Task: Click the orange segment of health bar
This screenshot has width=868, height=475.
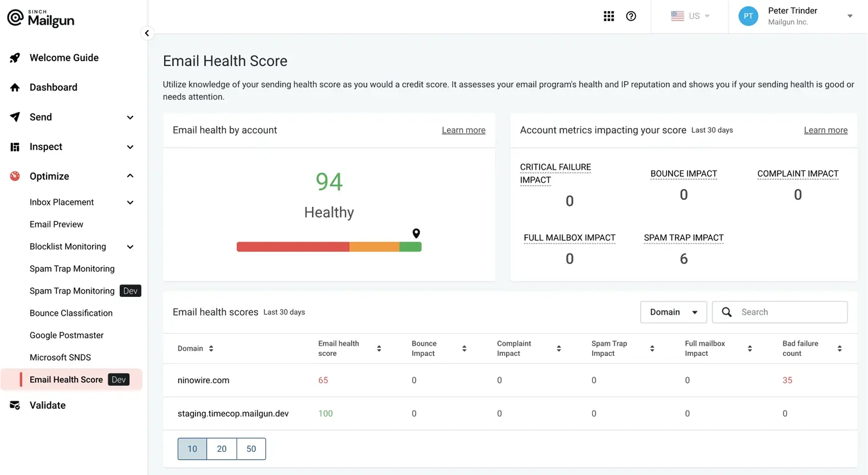Action: point(374,247)
